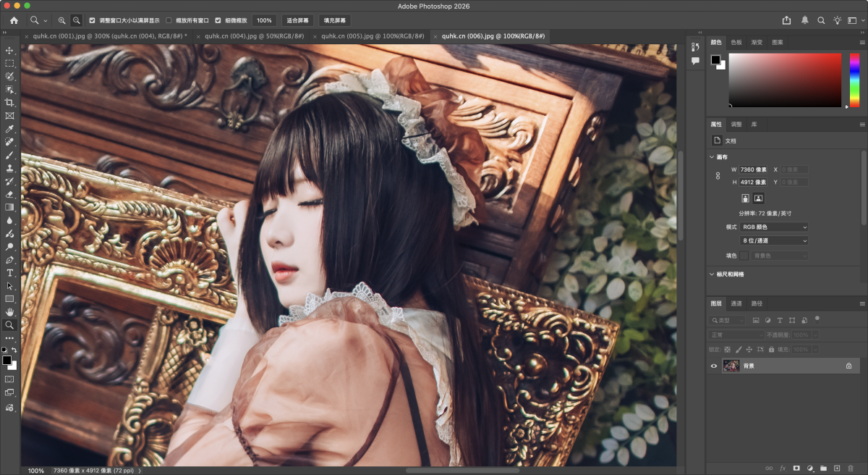
Task: Click the foreground color swatch in toolbar
Action: 7,360
